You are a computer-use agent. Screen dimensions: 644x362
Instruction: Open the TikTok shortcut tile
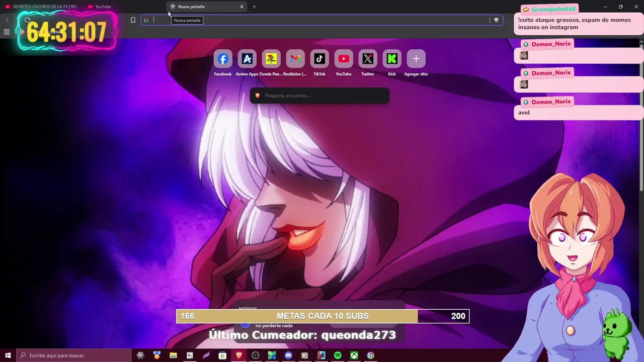(319, 59)
